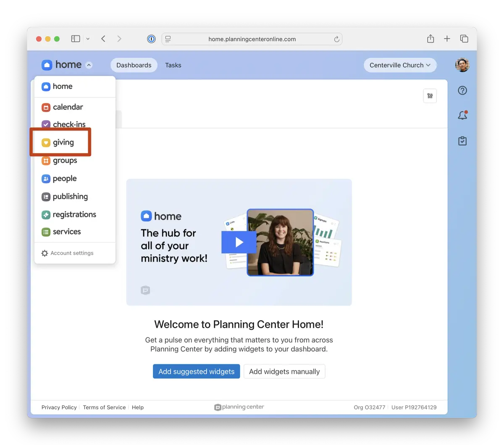Click the gray publishing icon

click(x=46, y=197)
